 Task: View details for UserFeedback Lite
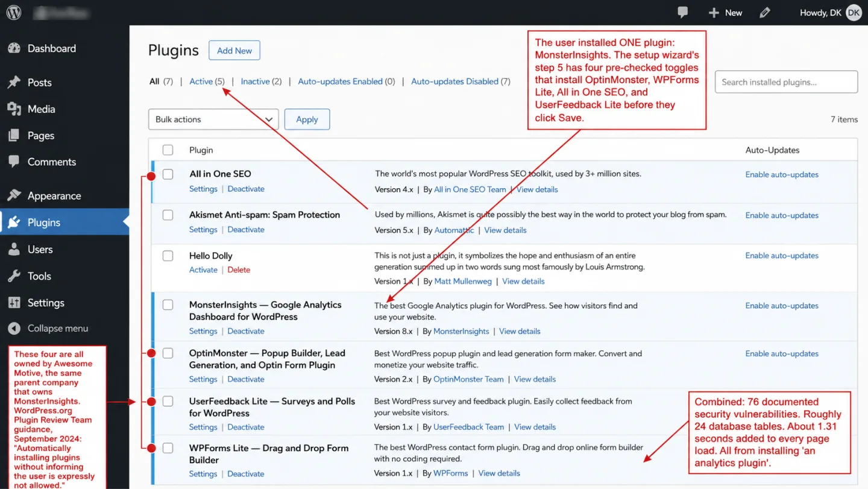click(x=535, y=427)
